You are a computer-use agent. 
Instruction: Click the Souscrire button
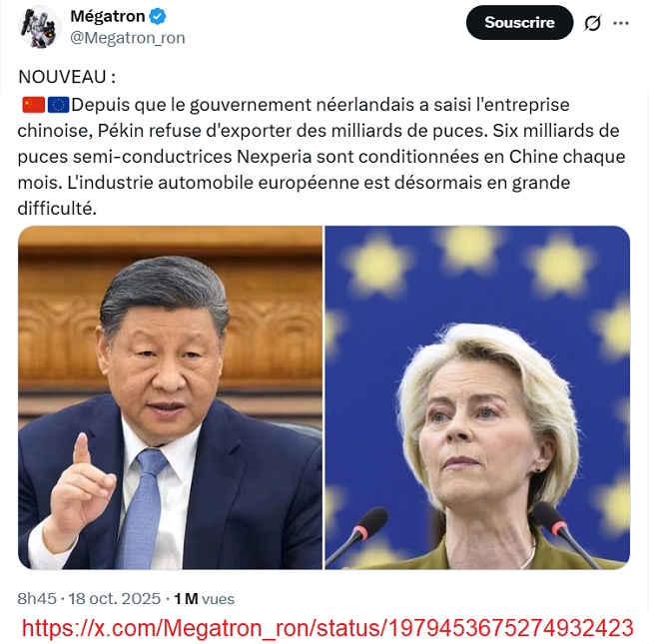coord(519,22)
